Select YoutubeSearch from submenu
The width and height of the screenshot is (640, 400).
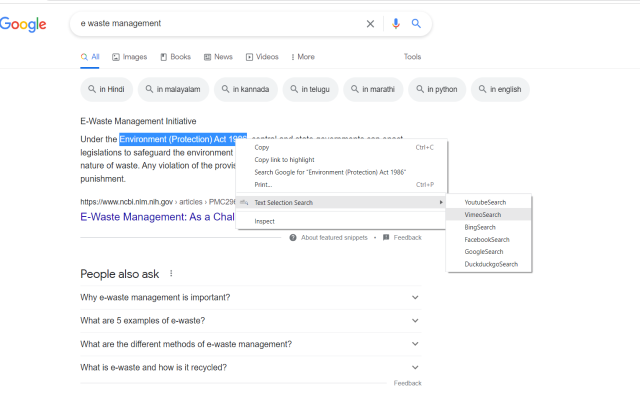(489, 202)
